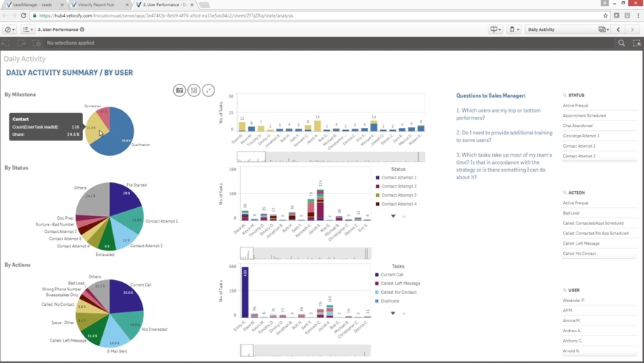Expand the milestone chart to full screen
Image resolution: width=644 pixels, height=363 pixels.
[209, 90]
